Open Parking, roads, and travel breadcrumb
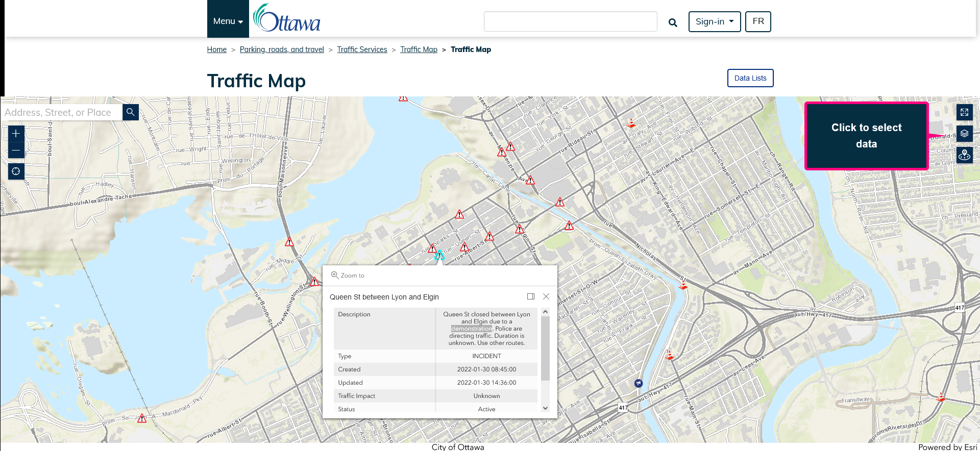This screenshot has height=451, width=980. (282, 49)
